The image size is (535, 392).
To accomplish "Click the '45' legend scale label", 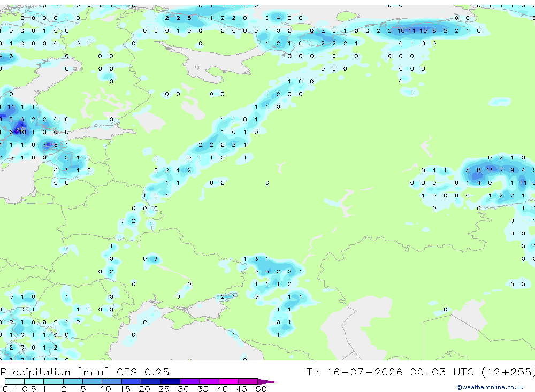I will coord(242,389).
